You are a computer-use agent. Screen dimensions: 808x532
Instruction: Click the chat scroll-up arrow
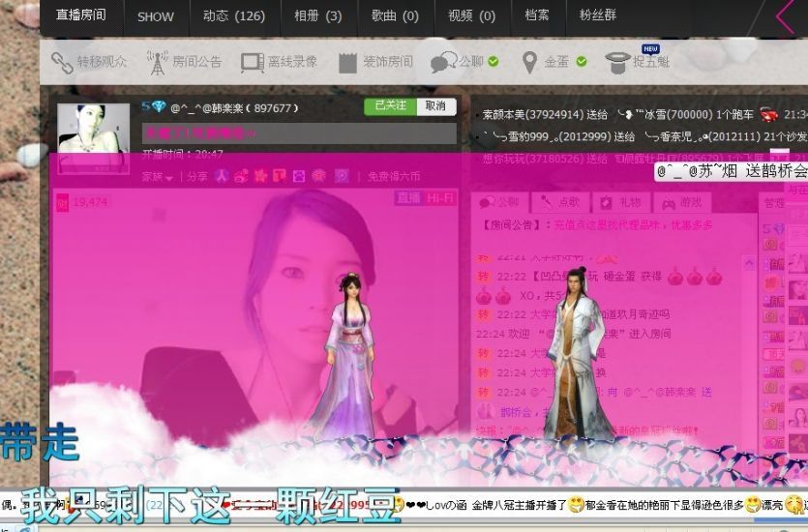point(749,263)
